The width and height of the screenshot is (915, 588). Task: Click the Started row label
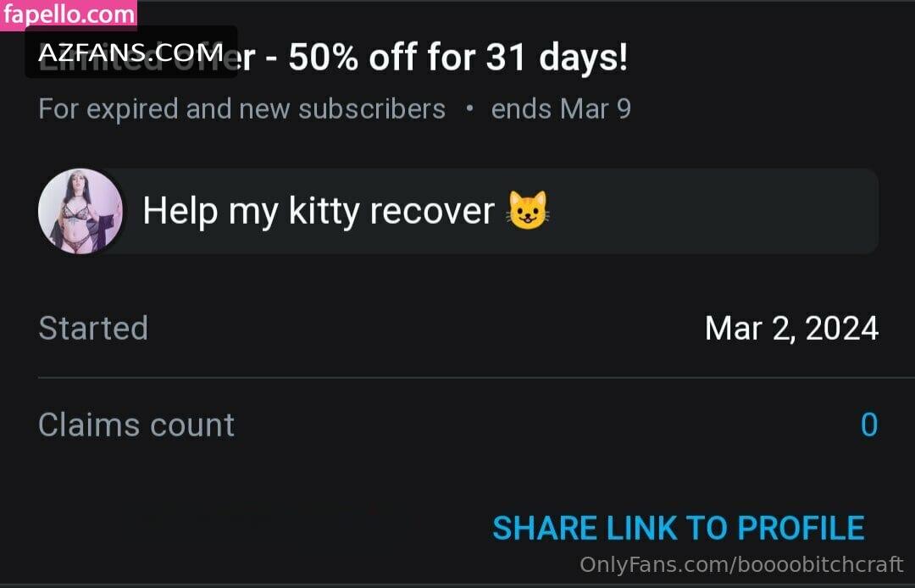tap(93, 328)
